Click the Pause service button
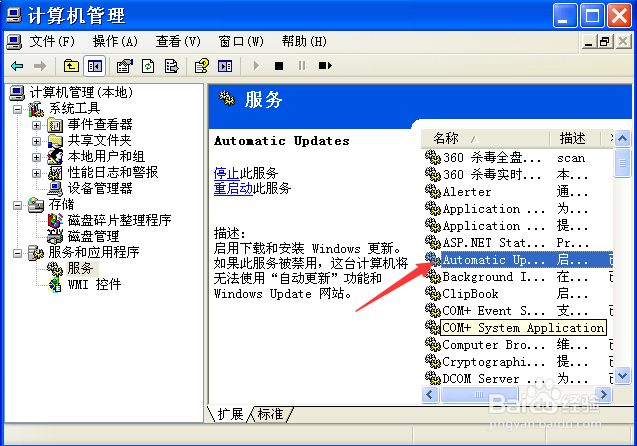Viewport: 637px width, 446px height. 302,66
